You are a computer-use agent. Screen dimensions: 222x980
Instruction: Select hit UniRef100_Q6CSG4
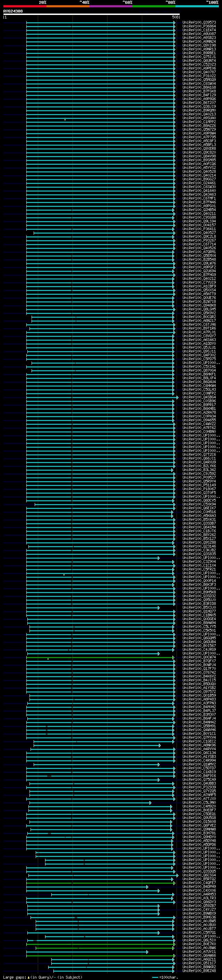[199, 875]
